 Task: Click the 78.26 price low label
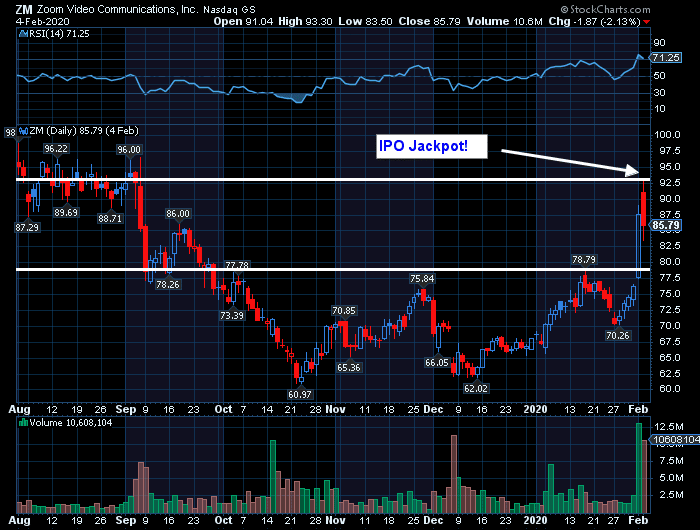pyautogui.click(x=168, y=284)
